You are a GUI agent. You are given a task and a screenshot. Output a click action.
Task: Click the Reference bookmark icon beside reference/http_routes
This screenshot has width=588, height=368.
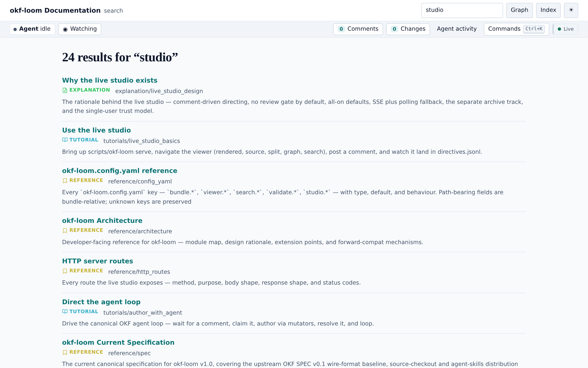click(x=65, y=271)
